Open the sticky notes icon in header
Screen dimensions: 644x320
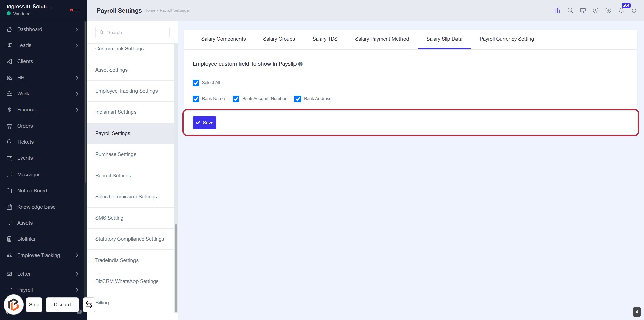coord(583,10)
